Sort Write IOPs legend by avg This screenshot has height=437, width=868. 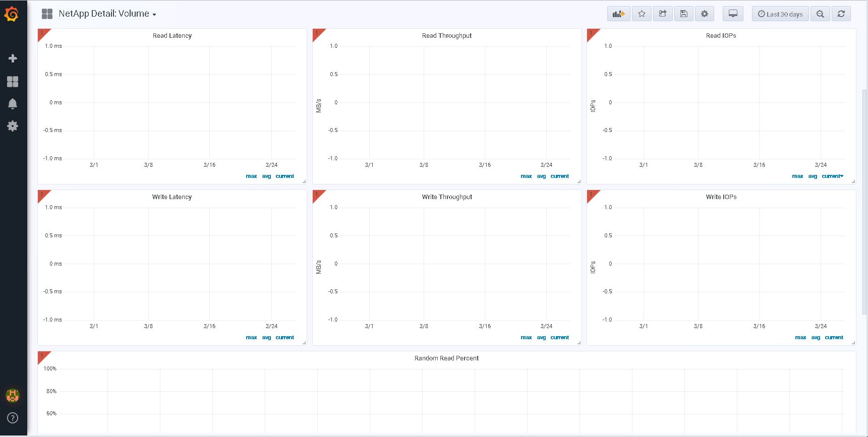816,338
